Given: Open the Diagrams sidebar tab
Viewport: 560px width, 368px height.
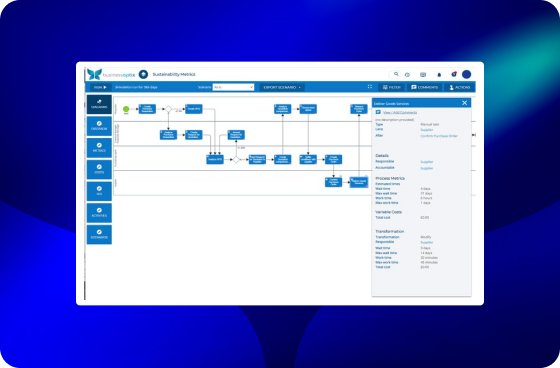Looking at the screenshot, I should (x=99, y=104).
